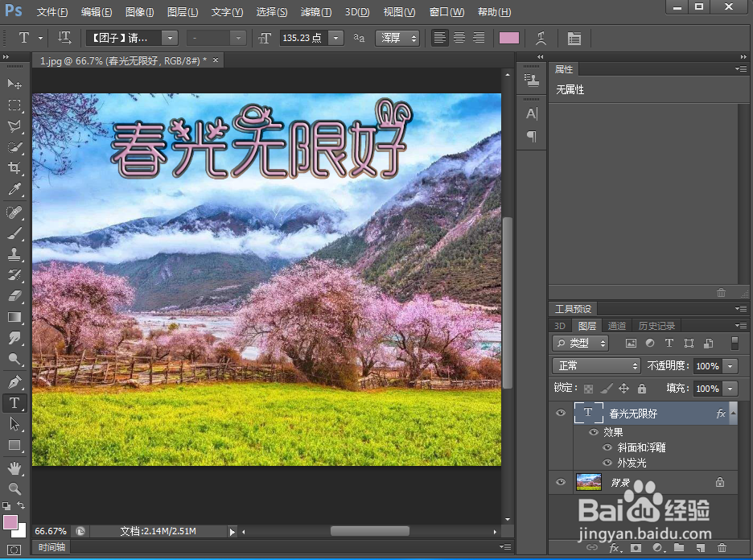Select the Hand tool
Viewport: 753px width, 560px height.
coord(13,467)
